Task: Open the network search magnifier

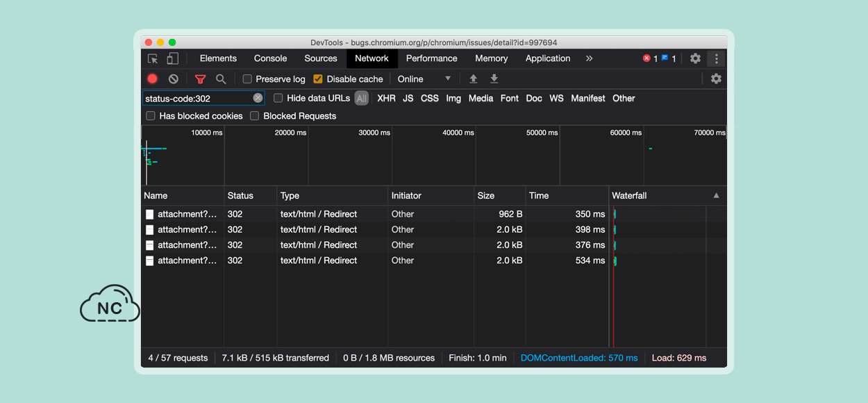Action: click(221, 79)
